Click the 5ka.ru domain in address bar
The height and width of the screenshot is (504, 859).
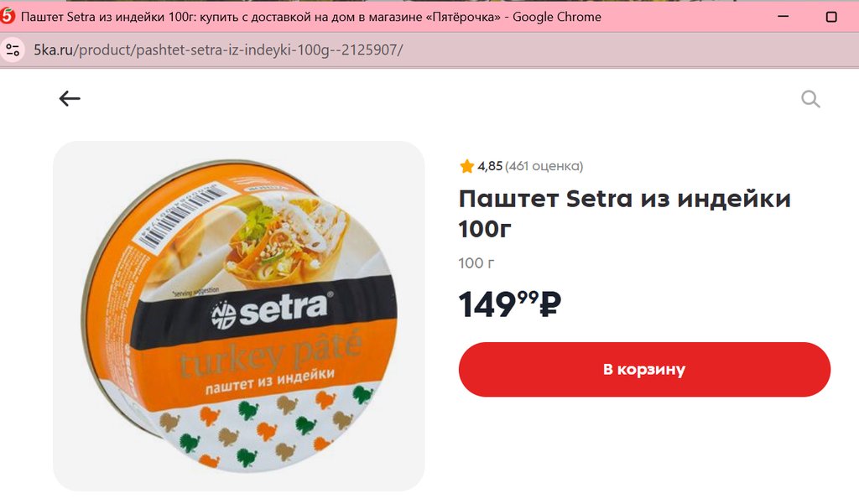(x=53, y=49)
